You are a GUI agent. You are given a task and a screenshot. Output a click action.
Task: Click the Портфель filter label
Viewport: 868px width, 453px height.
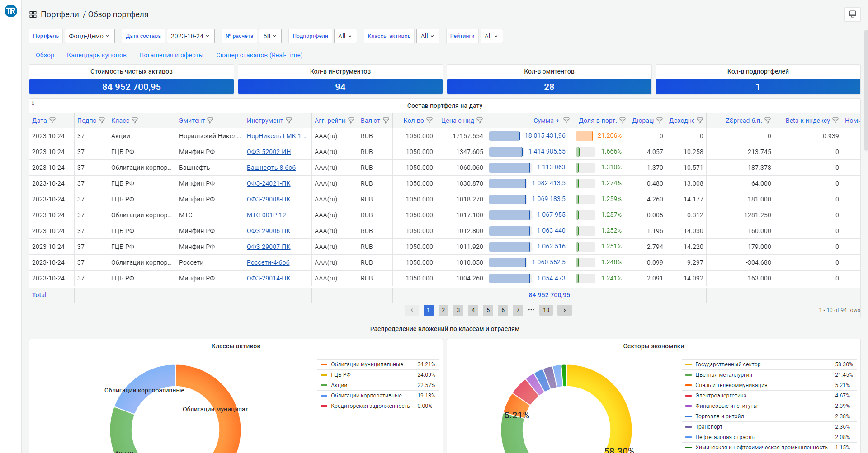coord(46,36)
